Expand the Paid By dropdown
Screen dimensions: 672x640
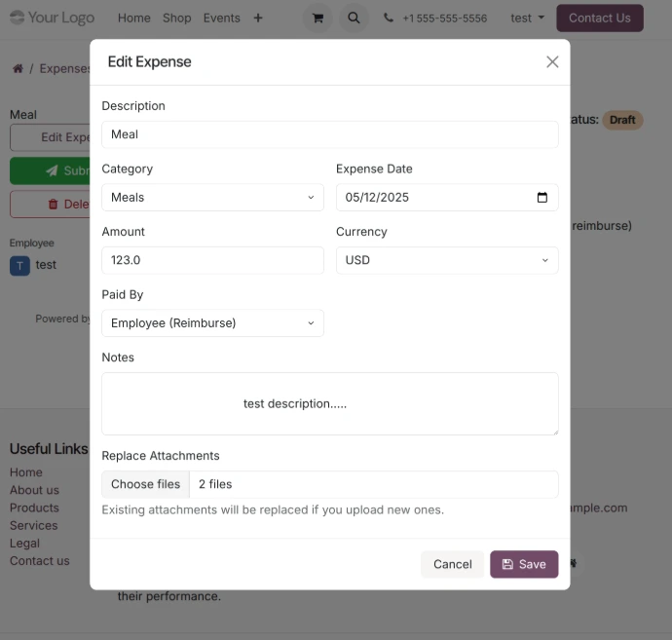tap(212, 323)
